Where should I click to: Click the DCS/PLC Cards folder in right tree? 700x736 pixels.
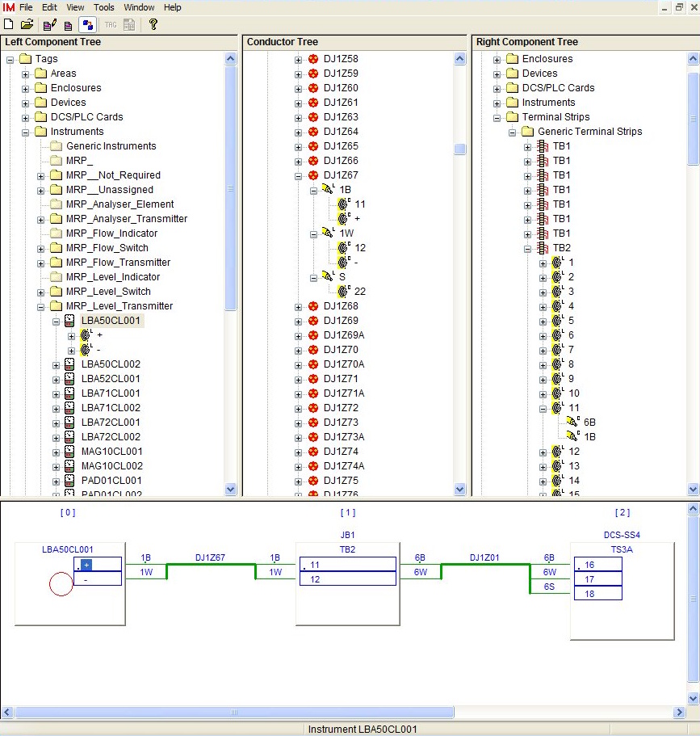click(x=559, y=88)
